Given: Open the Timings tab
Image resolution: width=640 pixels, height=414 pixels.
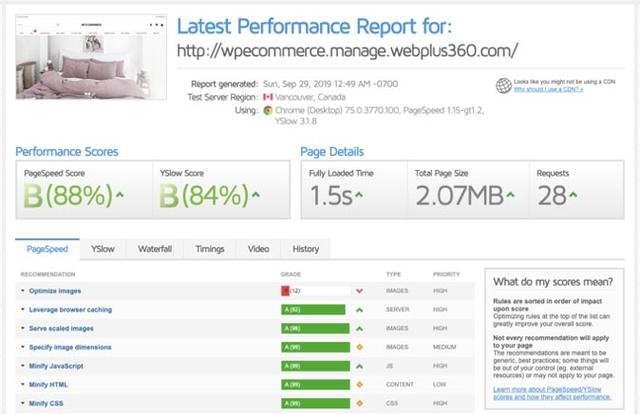Looking at the screenshot, I should (x=210, y=249).
